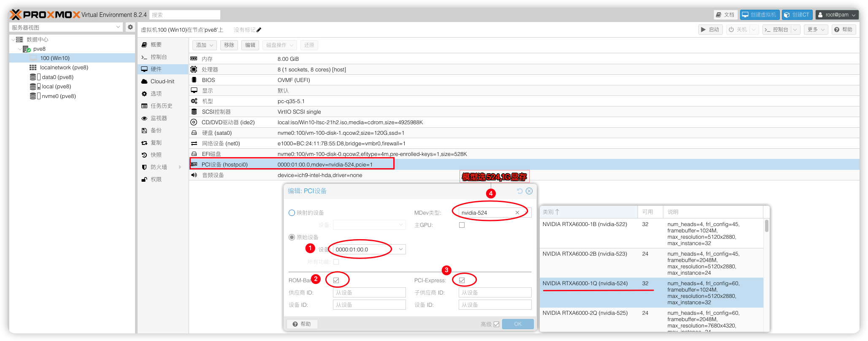Select the data0 (pve8) storage

57,77
